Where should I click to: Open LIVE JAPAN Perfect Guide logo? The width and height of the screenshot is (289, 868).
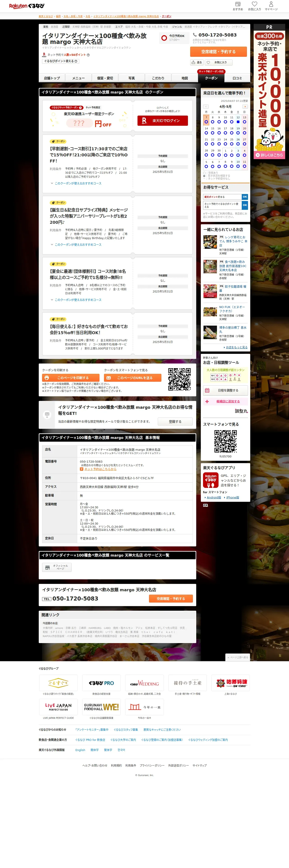click(58, 707)
